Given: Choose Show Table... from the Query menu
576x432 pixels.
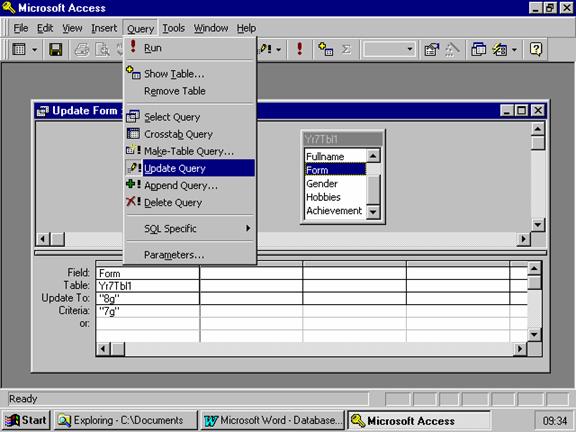Looking at the screenshot, I should (x=190, y=74).
